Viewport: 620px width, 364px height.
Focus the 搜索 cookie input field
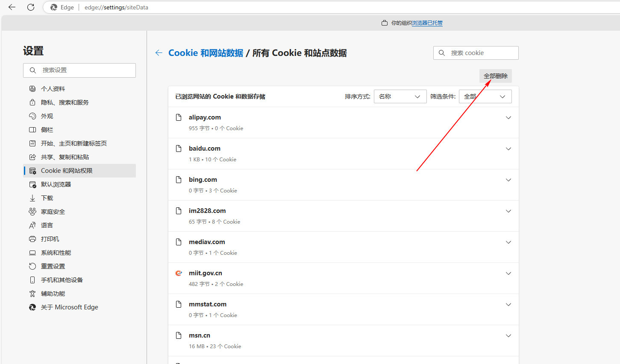[x=476, y=53]
